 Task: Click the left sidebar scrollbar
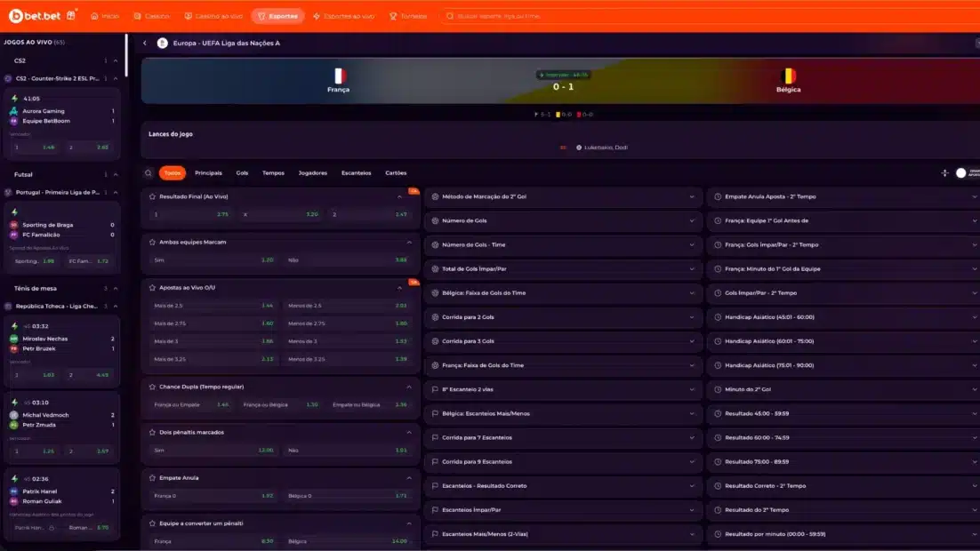tap(126, 56)
